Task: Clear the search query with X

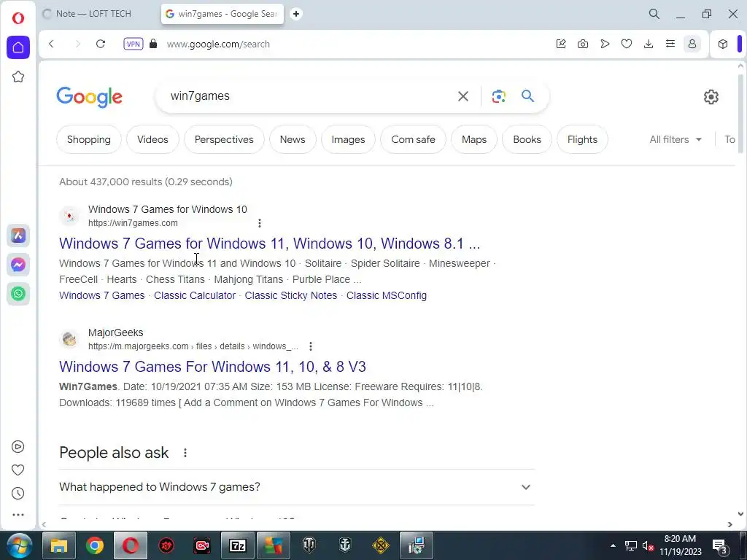Action: pyautogui.click(x=462, y=96)
